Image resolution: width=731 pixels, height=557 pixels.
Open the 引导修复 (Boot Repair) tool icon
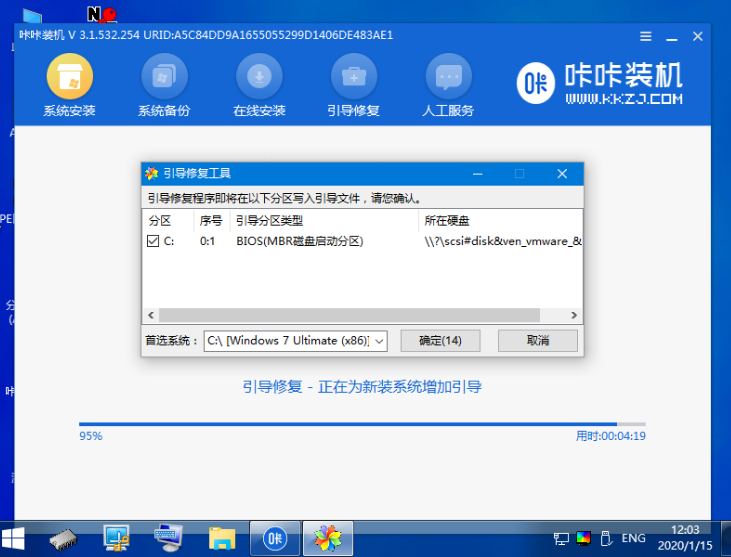click(354, 78)
